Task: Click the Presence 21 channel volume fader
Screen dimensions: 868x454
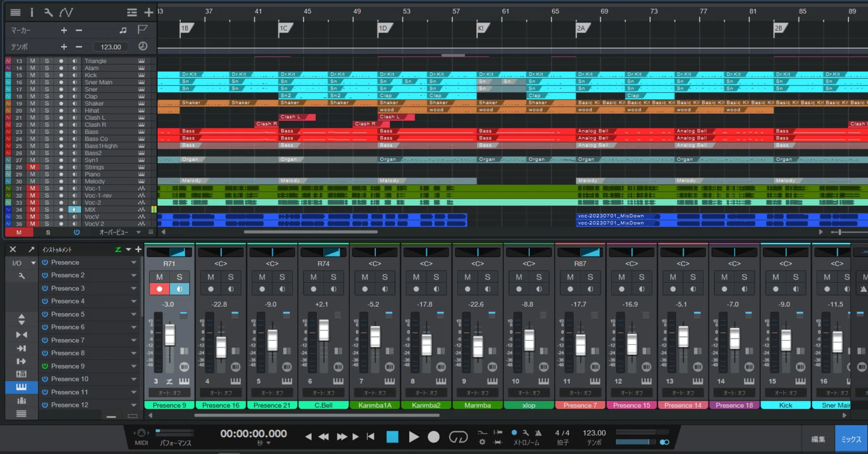Action: [272, 340]
